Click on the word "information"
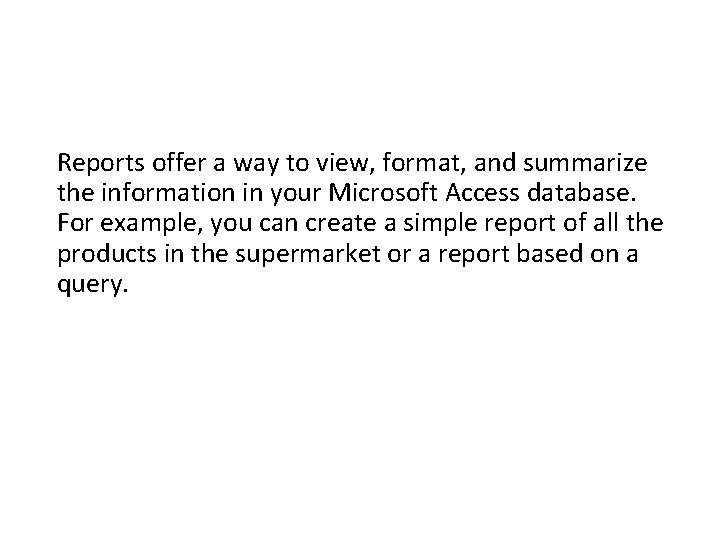 pos(169,192)
